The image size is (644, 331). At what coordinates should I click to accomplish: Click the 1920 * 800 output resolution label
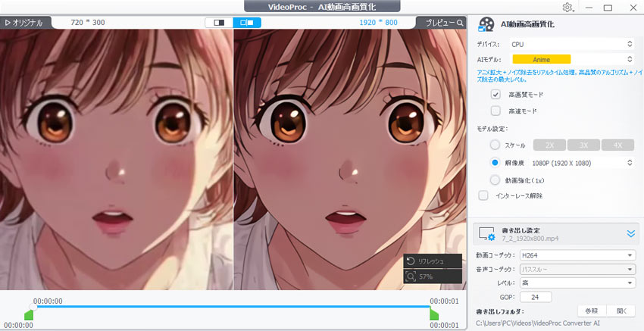tap(378, 23)
